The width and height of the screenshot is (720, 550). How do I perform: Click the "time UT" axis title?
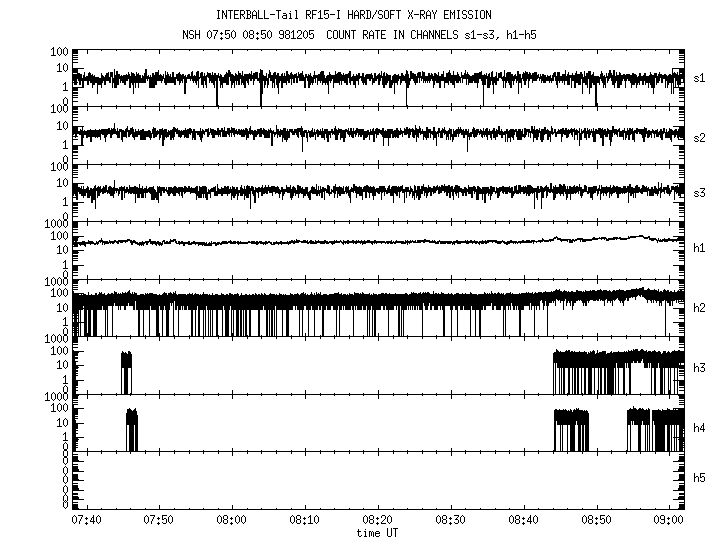tap(378, 533)
